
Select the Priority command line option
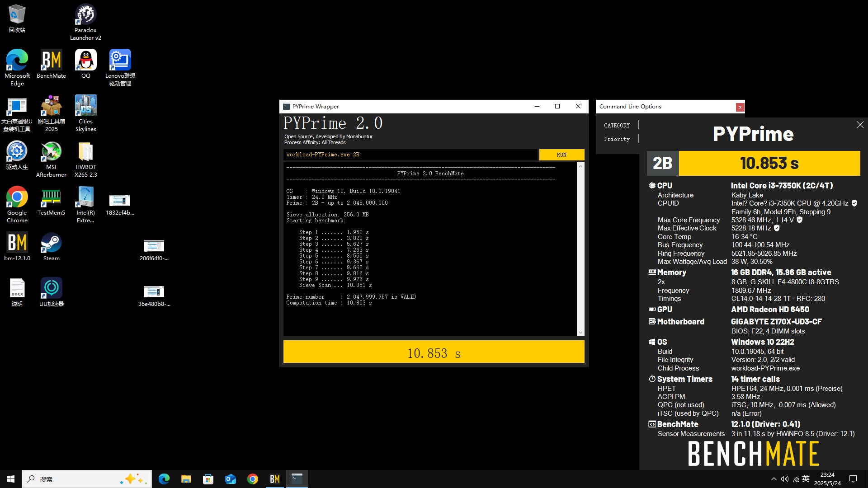[x=617, y=139]
